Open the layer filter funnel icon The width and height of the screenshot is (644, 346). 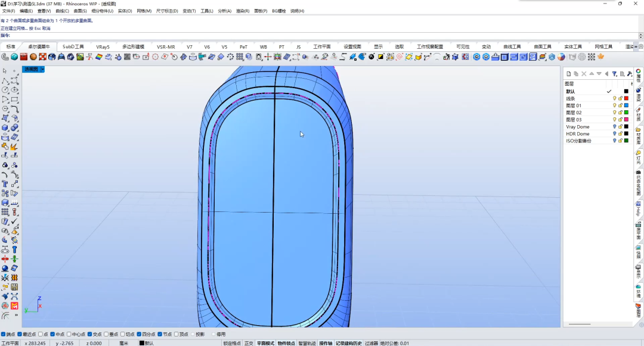(614, 74)
